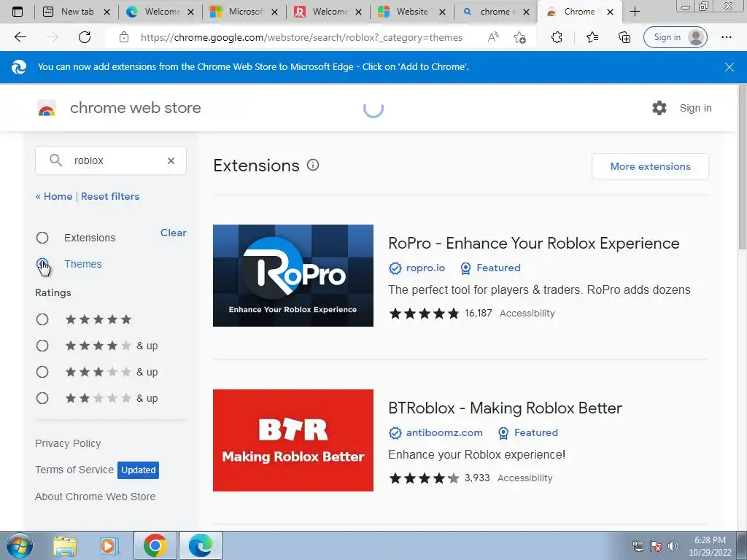The width and height of the screenshot is (747, 560).
Task: Click the page vertical scrollbar thumb
Action: [x=742, y=167]
